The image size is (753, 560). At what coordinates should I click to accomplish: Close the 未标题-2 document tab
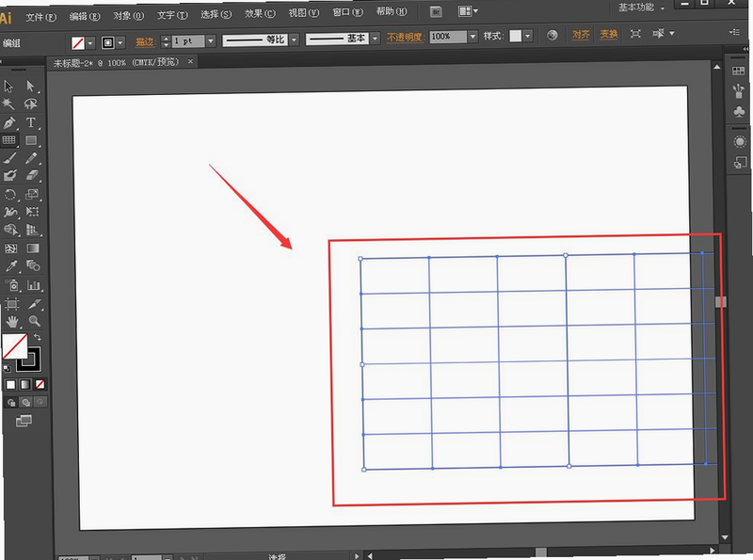click(190, 61)
